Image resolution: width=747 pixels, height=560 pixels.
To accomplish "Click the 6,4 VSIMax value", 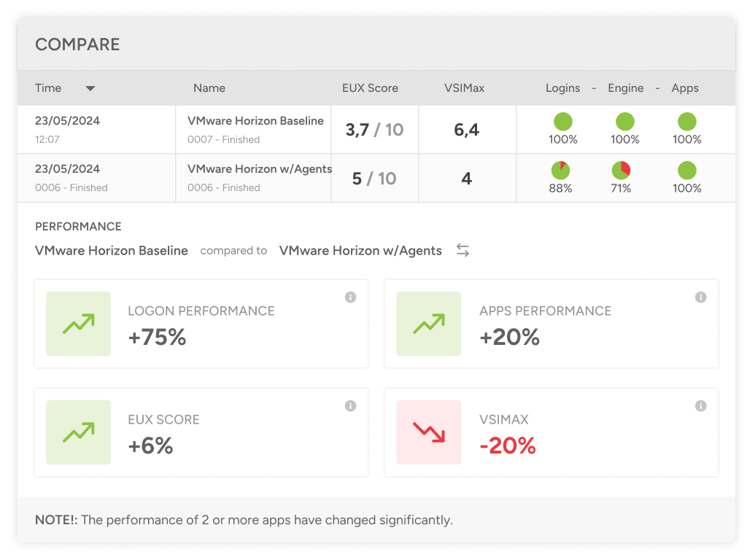I will [466, 130].
